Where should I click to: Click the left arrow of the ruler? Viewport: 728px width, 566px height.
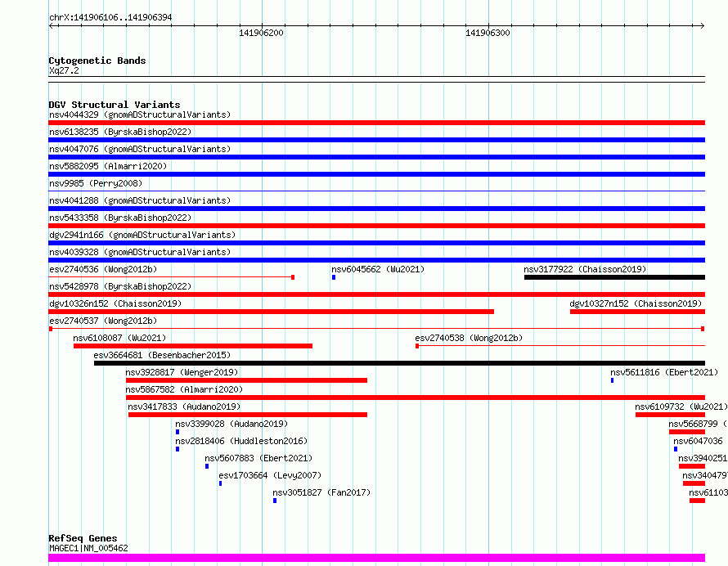point(52,26)
